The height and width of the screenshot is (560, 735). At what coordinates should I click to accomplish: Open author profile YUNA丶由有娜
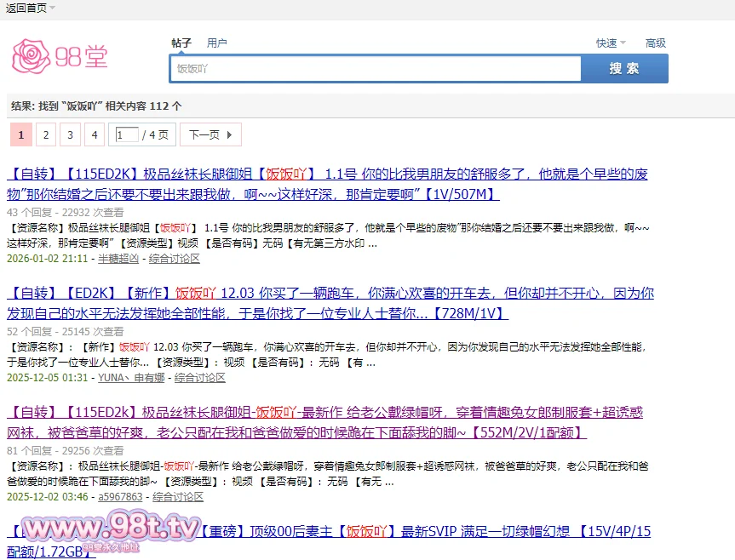click(131, 377)
